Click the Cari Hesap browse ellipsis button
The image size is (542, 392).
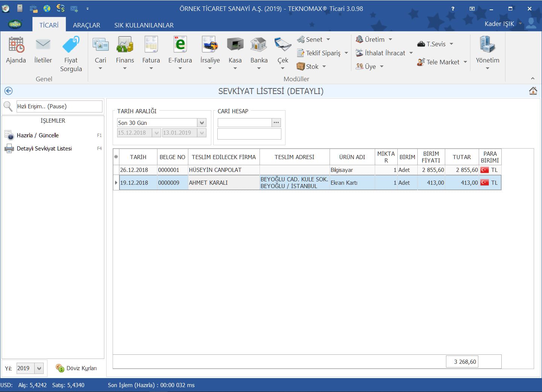pyautogui.click(x=276, y=123)
